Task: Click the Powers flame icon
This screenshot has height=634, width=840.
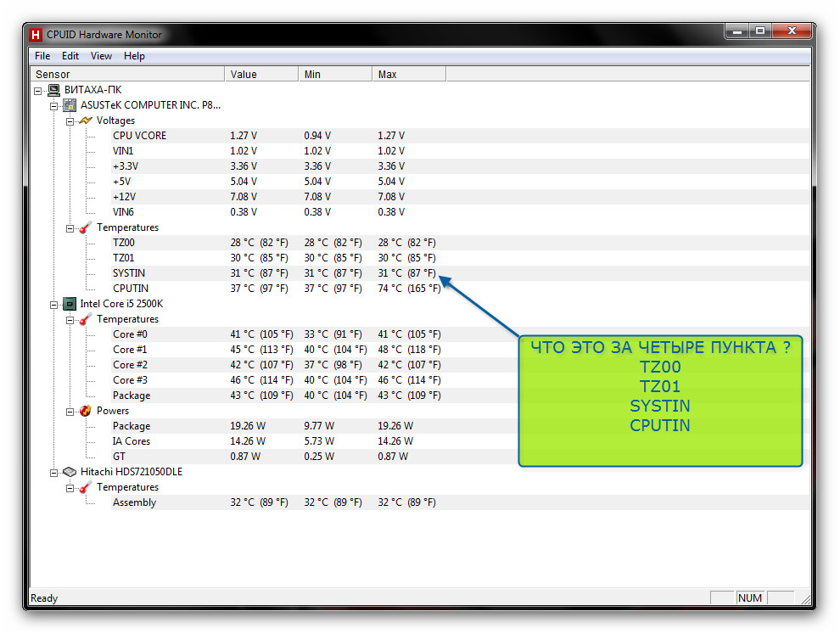Action: coord(86,411)
